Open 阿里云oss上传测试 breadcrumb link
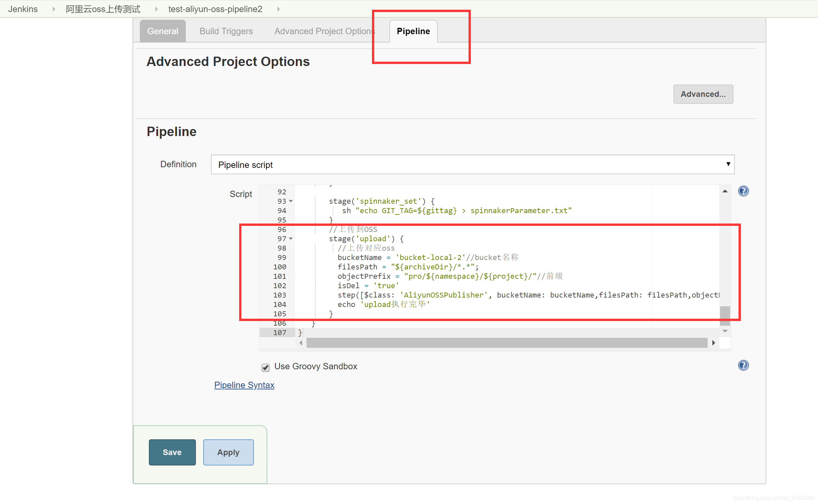 pyautogui.click(x=103, y=9)
